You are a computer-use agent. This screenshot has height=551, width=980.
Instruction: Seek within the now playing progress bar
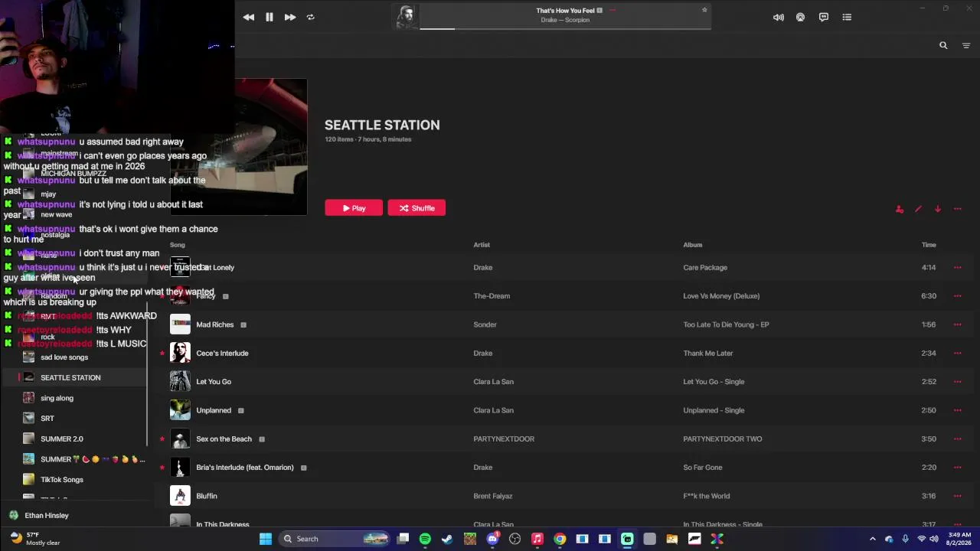(565, 28)
